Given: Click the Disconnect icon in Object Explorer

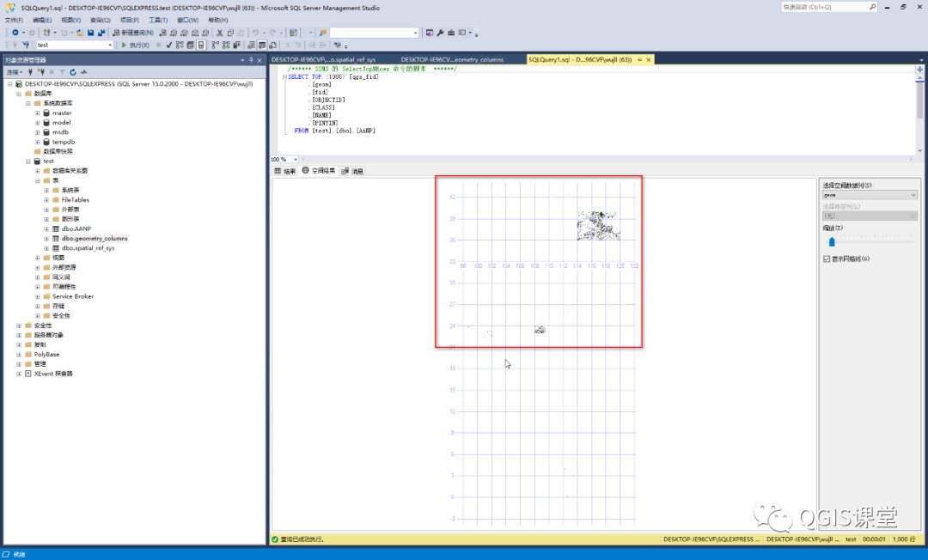Looking at the screenshot, I should 41,72.
